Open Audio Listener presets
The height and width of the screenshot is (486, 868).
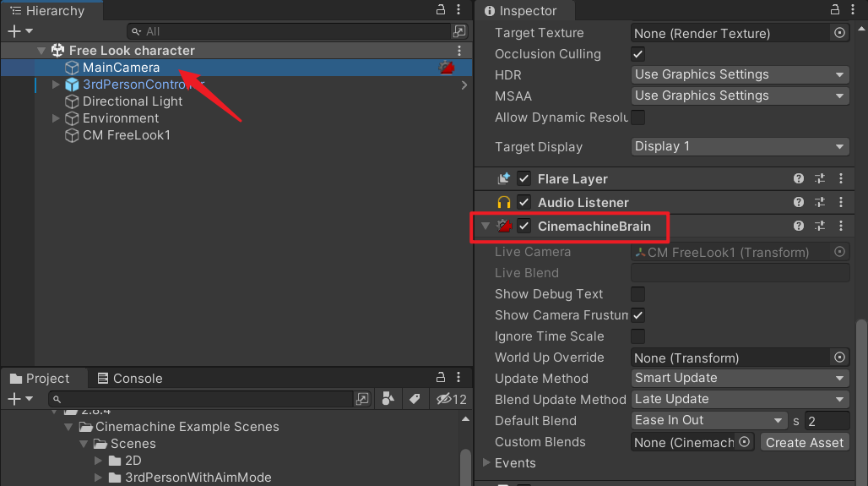coord(820,202)
